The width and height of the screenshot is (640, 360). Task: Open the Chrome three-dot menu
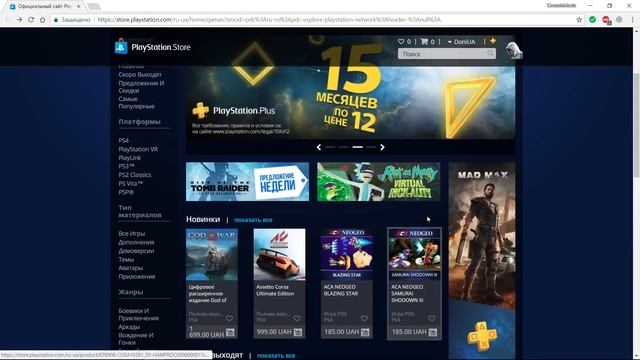click(x=632, y=20)
